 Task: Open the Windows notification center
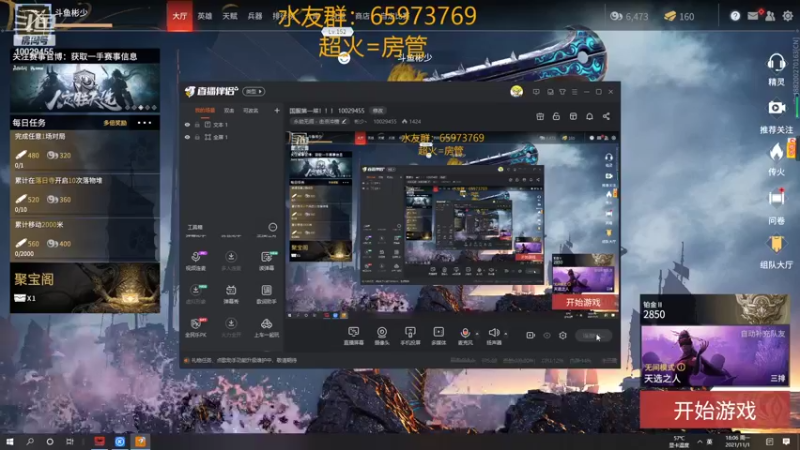pos(786,441)
